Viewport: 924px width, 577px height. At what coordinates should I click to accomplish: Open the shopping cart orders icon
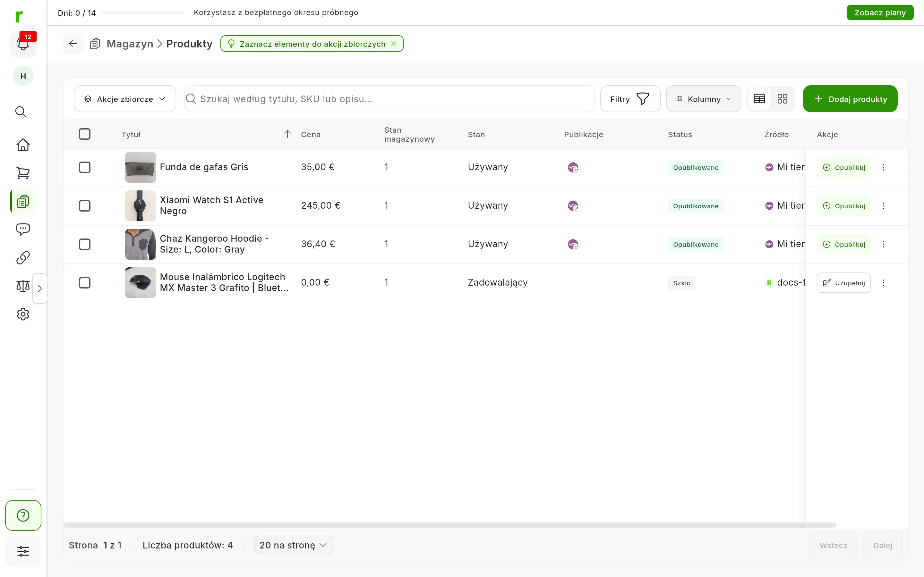[x=23, y=173]
